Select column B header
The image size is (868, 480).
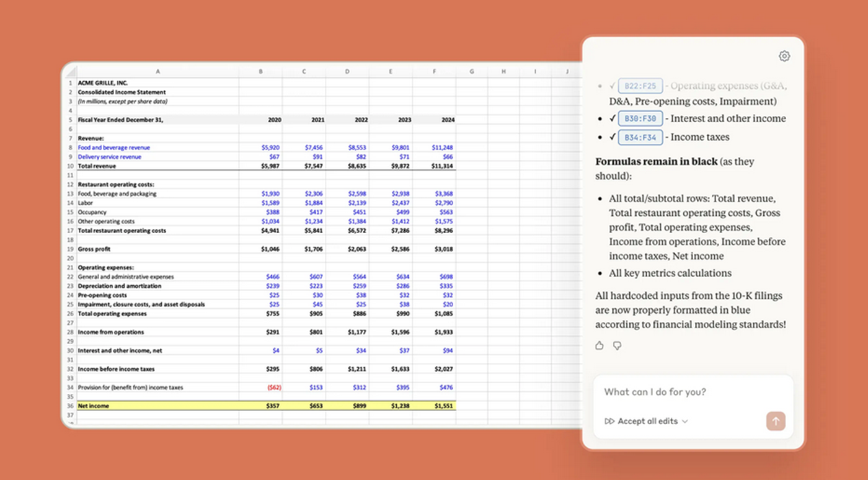pyautogui.click(x=260, y=71)
